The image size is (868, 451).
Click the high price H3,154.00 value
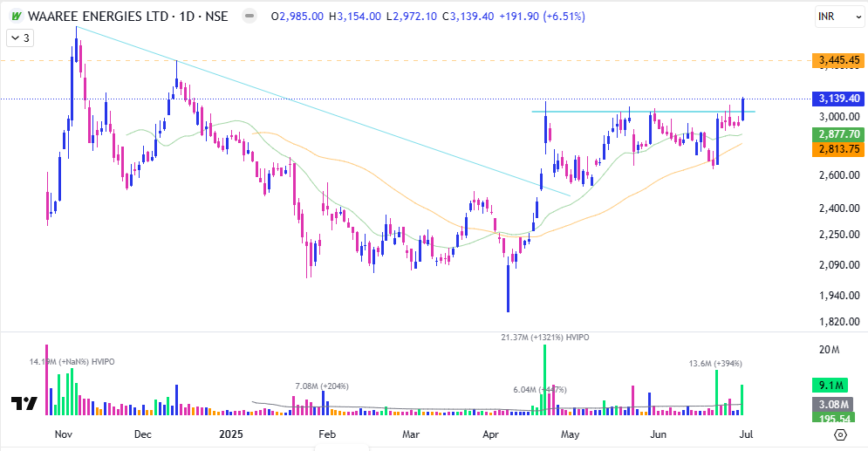pyautogui.click(x=355, y=16)
